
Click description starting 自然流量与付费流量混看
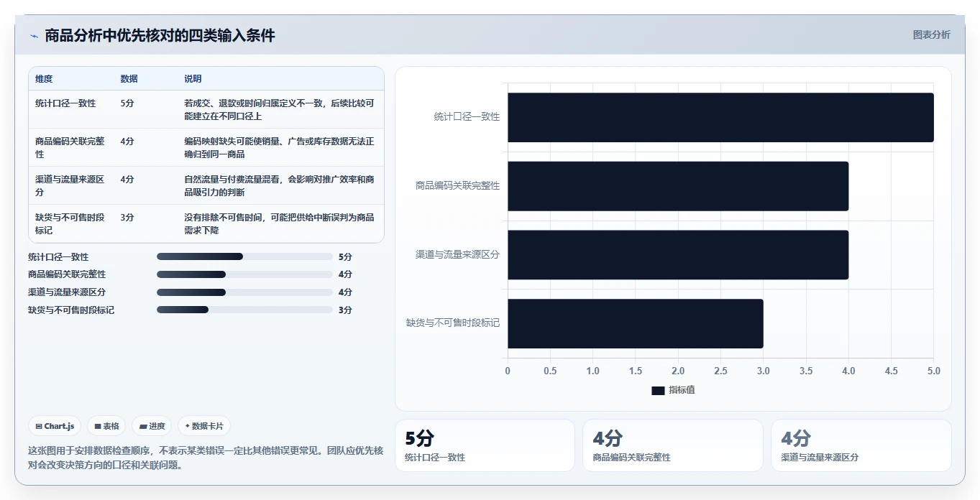[x=279, y=186]
